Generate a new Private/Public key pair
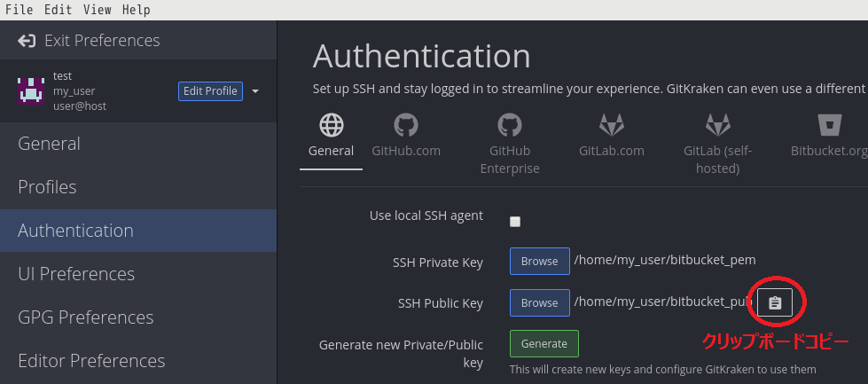Image resolution: width=868 pixels, height=384 pixels. pos(543,344)
